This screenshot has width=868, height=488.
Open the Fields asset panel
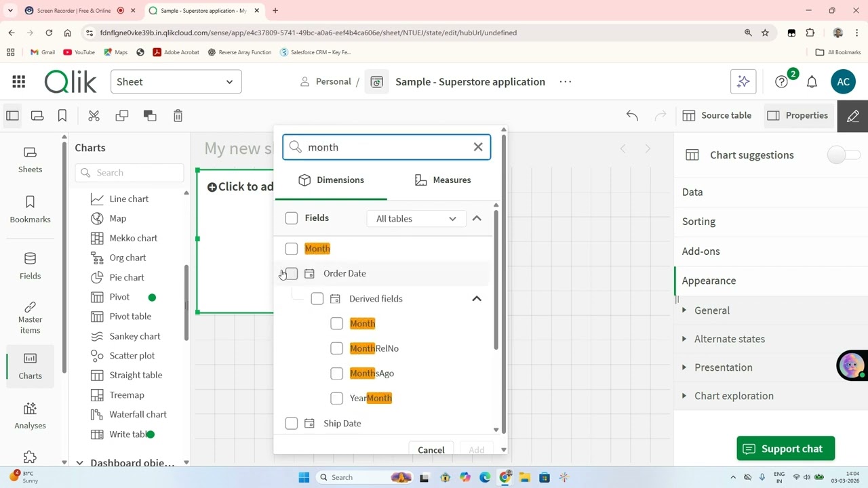(x=30, y=266)
